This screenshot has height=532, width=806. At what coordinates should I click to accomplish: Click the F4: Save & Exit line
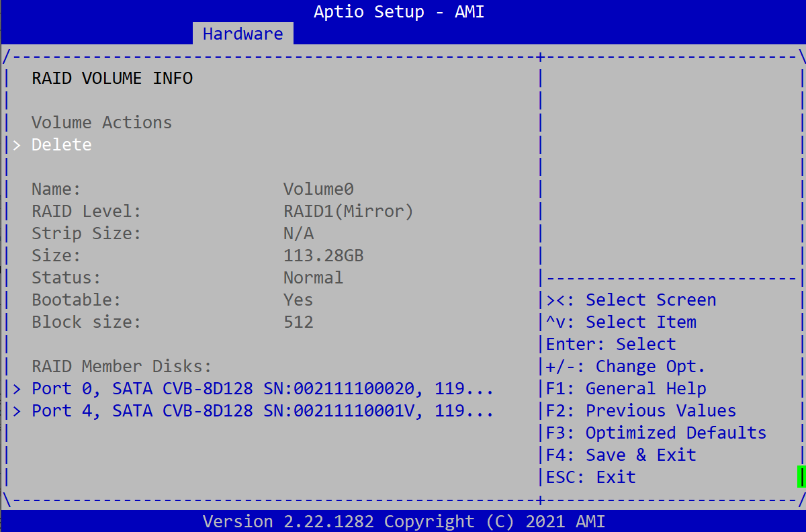[621, 455]
